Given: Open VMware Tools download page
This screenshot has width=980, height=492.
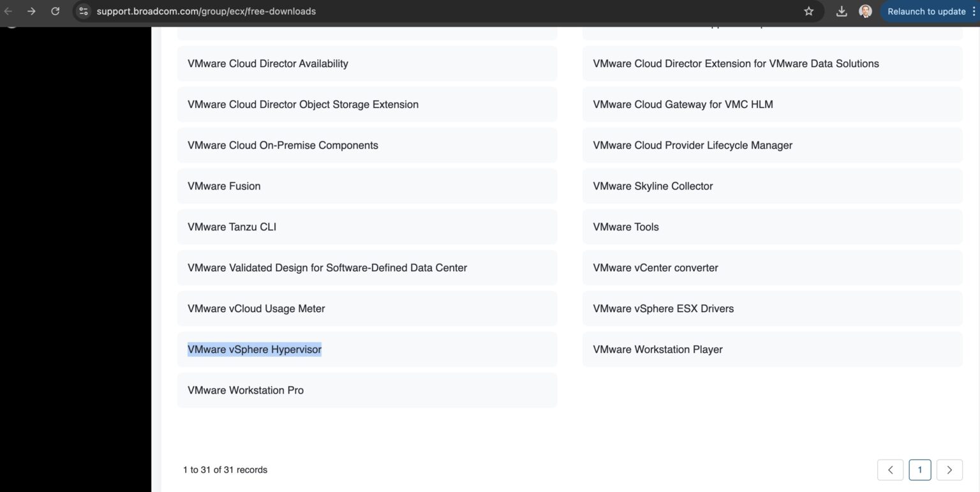Looking at the screenshot, I should 625,227.
